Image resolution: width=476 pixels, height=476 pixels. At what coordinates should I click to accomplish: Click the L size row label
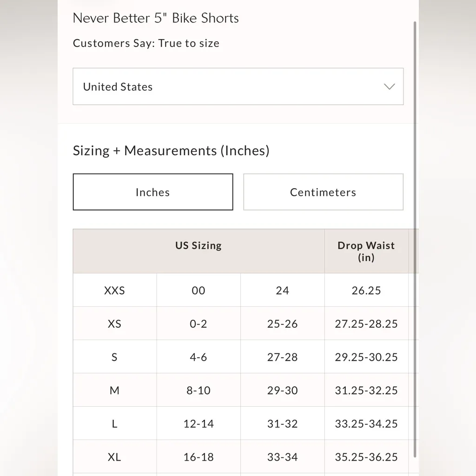[x=114, y=424]
